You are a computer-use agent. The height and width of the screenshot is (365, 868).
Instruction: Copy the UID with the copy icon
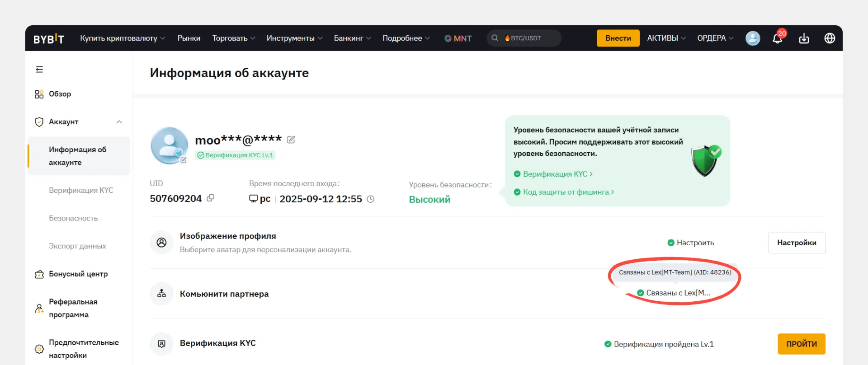[210, 198]
